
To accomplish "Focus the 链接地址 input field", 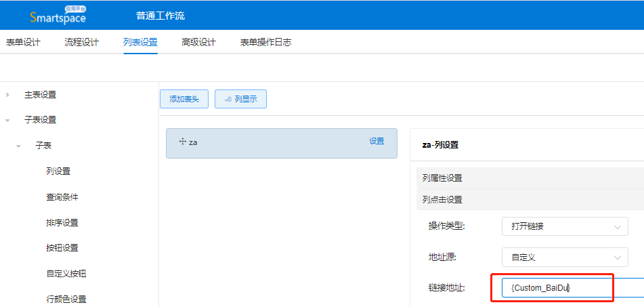I will [x=569, y=288].
